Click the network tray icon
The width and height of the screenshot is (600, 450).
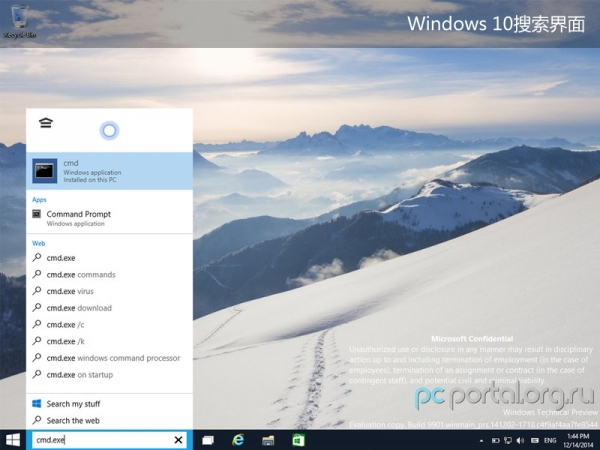tap(508, 441)
